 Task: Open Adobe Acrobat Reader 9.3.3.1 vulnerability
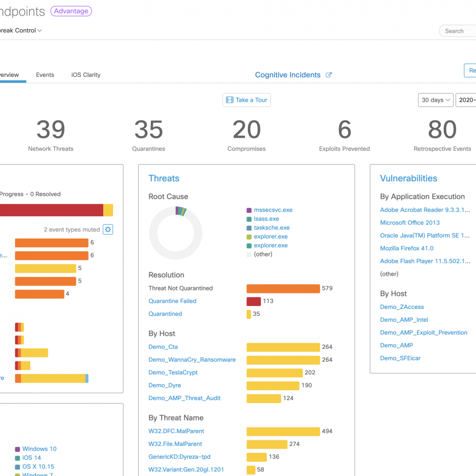425,210
